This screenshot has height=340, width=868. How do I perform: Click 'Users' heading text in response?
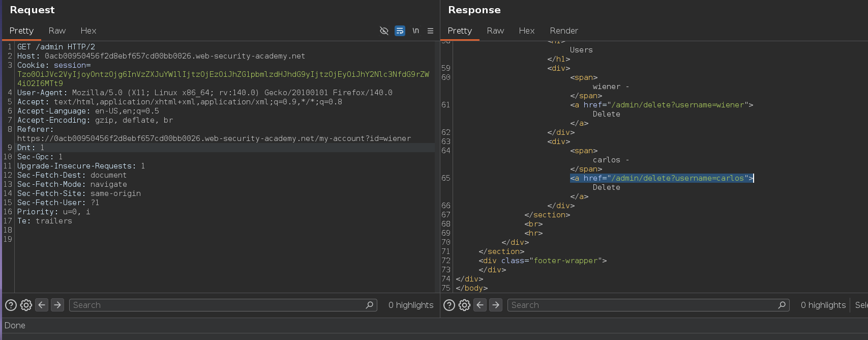click(581, 50)
